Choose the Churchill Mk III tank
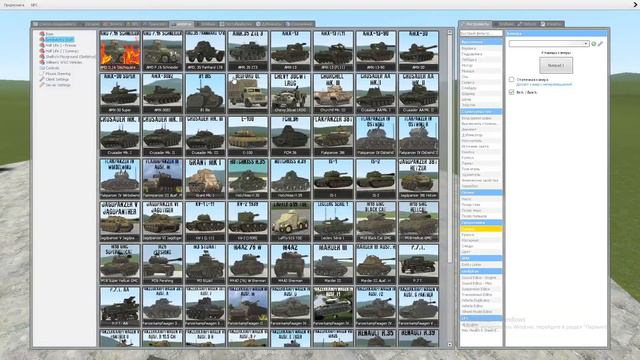Viewport: 640px width, 360px height. (333, 93)
